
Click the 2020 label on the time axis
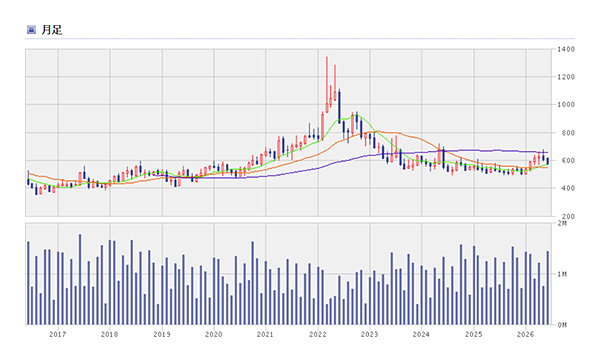(x=214, y=334)
